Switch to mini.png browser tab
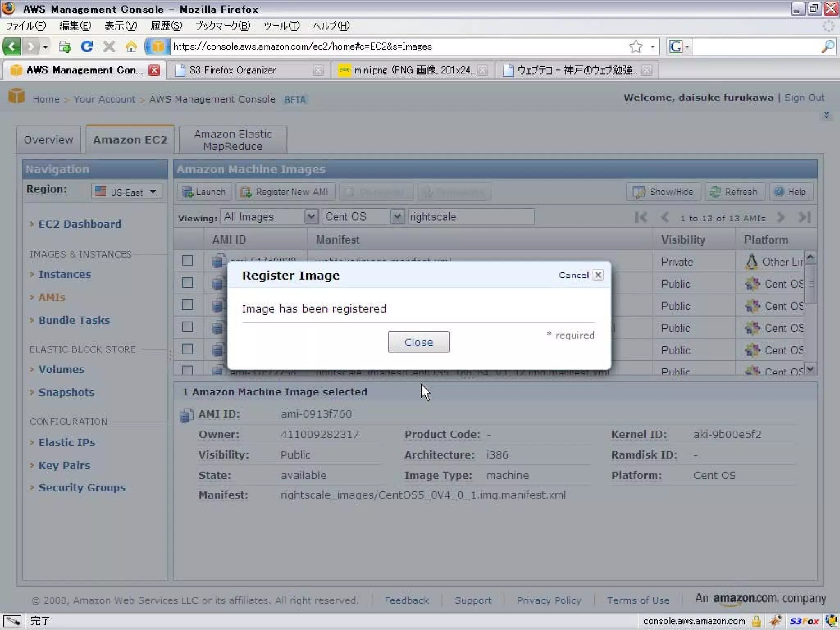Screen dimensions: 840x630 pyautogui.click(x=413, y=70)
